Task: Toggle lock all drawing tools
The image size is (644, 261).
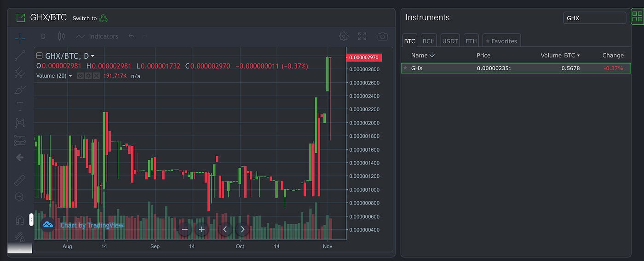Action: click(x=20, y=237)
